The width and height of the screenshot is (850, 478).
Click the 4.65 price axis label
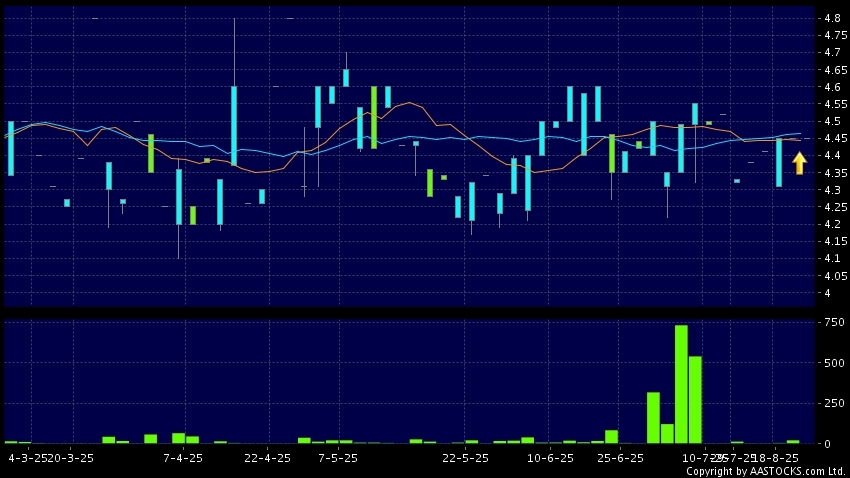pyautogui.click(x=835, y=70)
